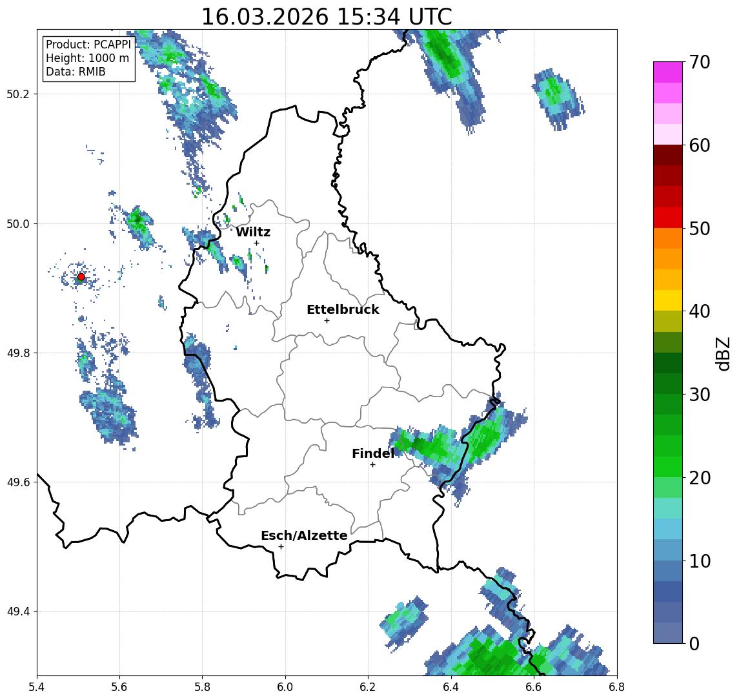Click the Product: PCAPPI text

(x=88, y=45)
